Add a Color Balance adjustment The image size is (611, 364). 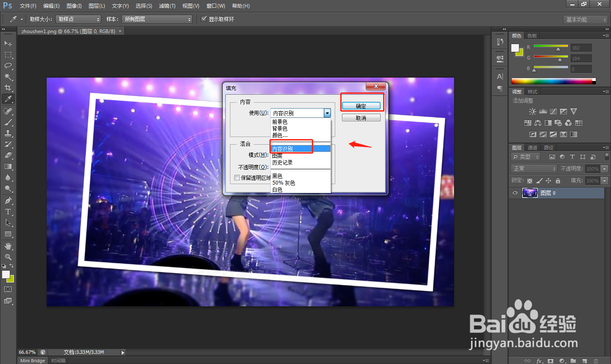pyautogui.click(x=538, y=123)
